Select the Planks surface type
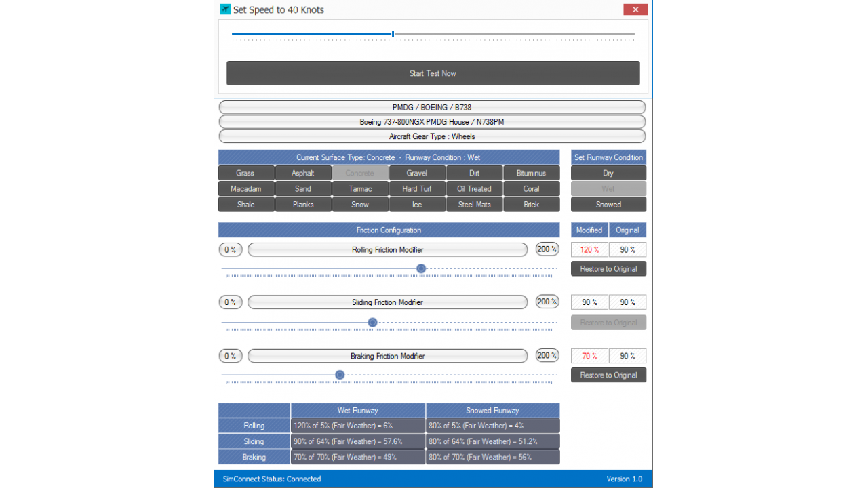 [x=303, y=204]
